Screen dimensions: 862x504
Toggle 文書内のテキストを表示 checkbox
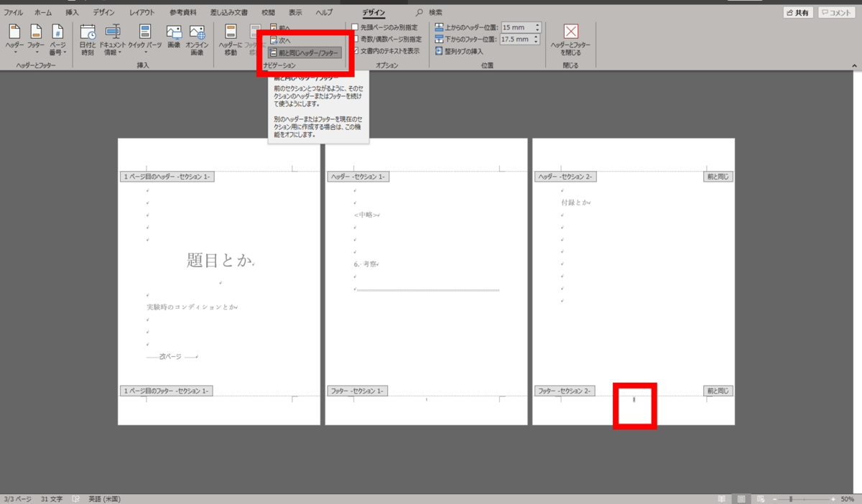pyautogui.click(x=385, y=51)
